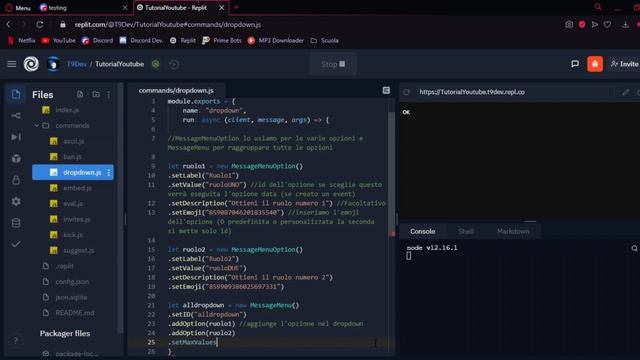
Task: Open the Database sidebar icon
Action: tap(16, 223)
